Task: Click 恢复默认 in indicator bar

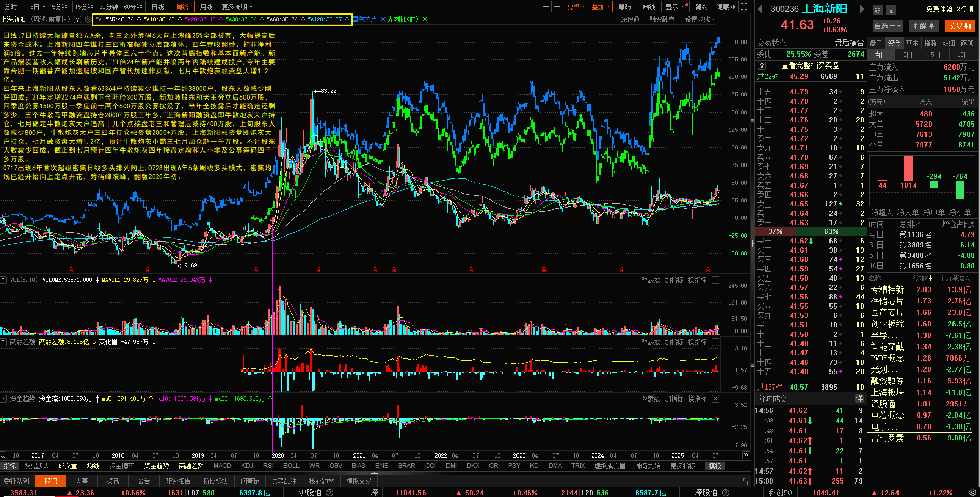Action: click(36, 466)
